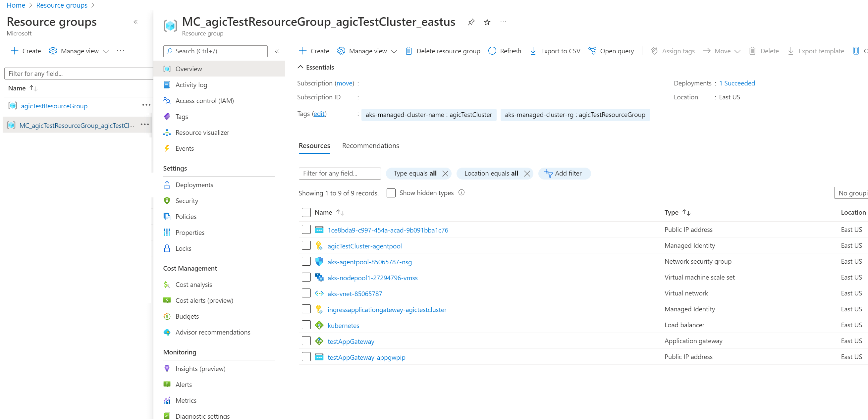This screenshot has height=420, width=868.
Task: Select the kubernetes resource checkbox
Action: point(306,324)
